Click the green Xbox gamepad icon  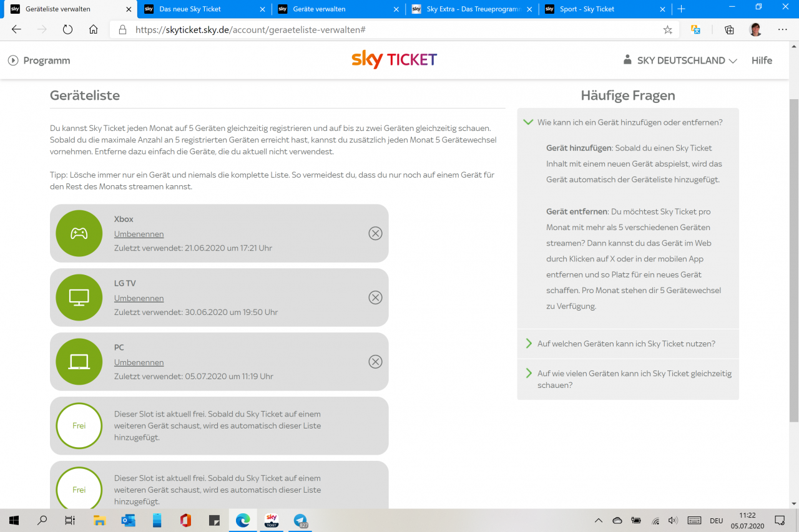coord(79,233)
